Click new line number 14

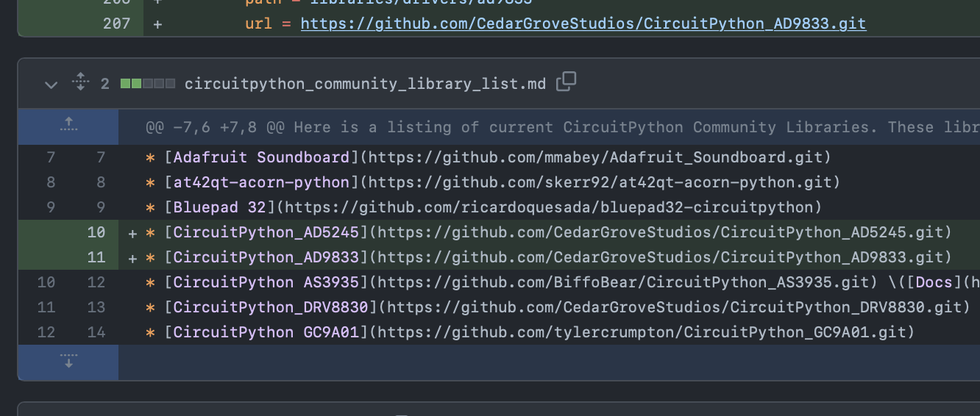pyautogui.click(x=96, y=332)
